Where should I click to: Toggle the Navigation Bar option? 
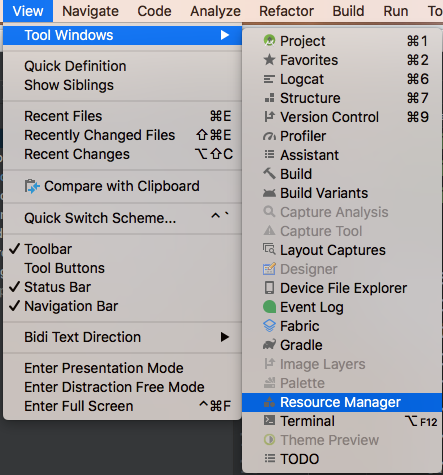(122, 306)
